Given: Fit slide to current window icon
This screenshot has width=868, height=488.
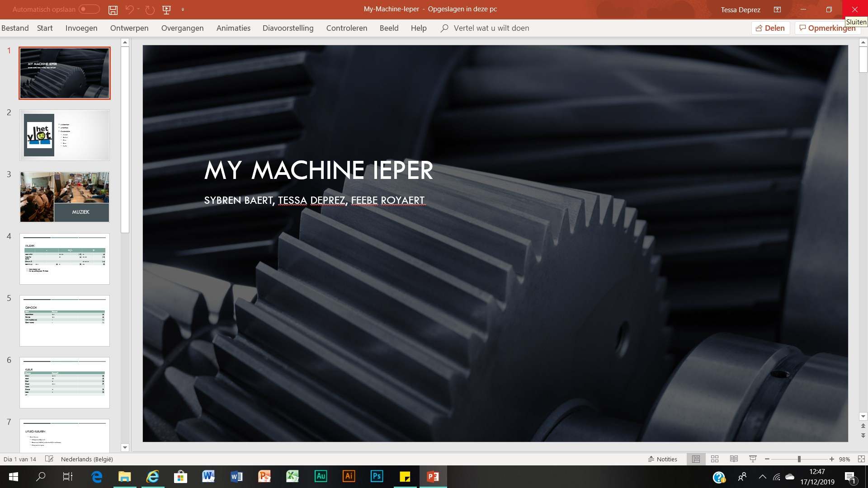Looking at the screenshot, I should coord(861,459).
